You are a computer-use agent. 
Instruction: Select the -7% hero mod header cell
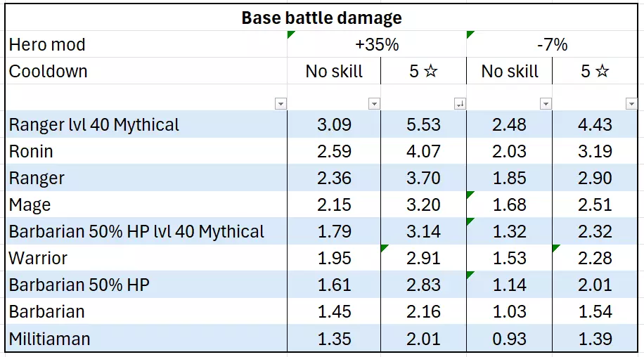(552, 45)
